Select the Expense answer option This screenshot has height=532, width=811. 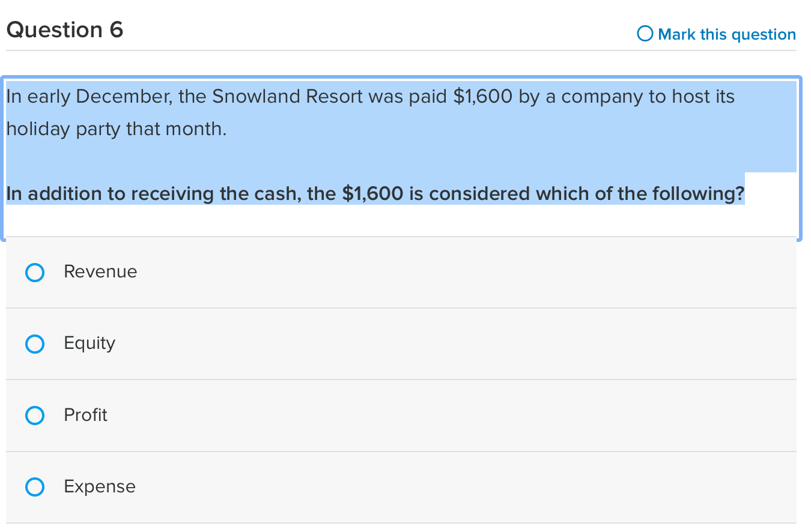(x=35, y=486)
